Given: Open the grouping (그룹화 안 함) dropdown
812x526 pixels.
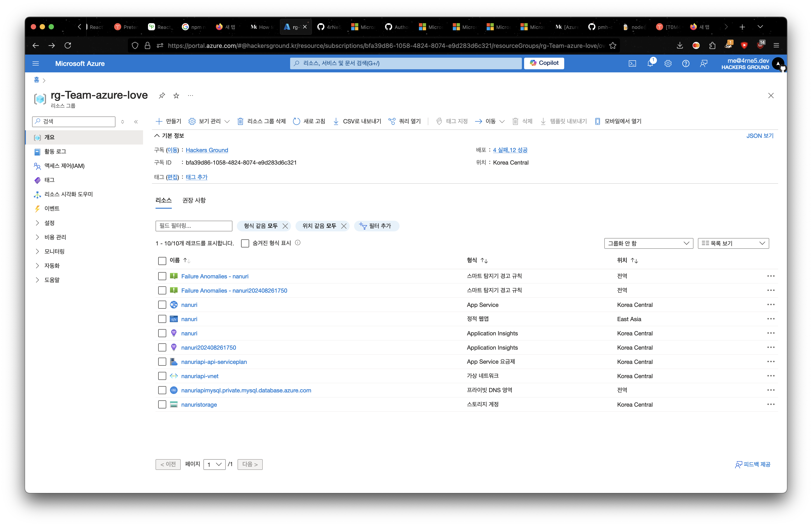Looking at the screenshot, I should tap(648, 243).
